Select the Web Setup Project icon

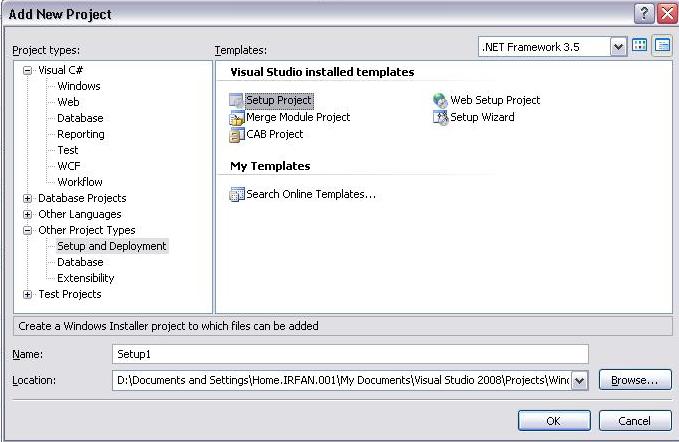click(441, 100)
